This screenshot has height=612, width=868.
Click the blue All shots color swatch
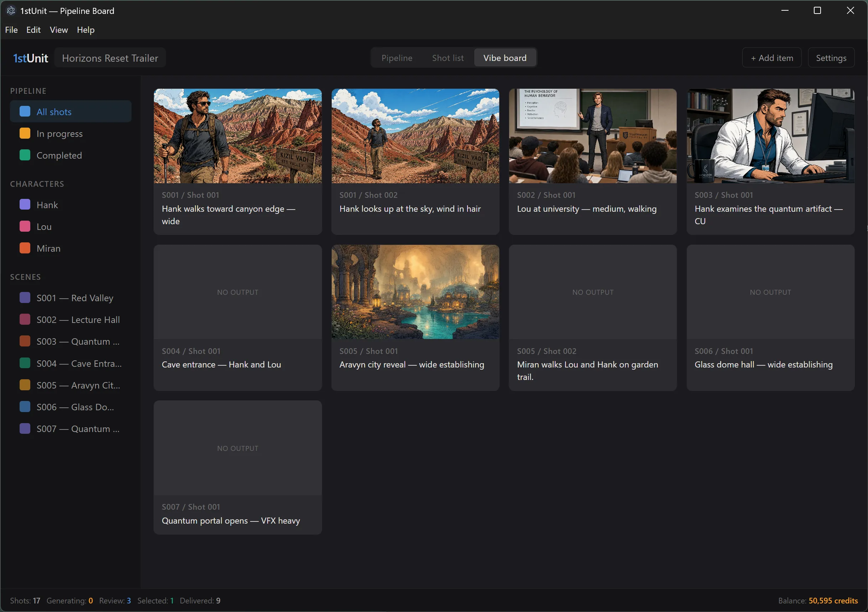tap(25, 112)
